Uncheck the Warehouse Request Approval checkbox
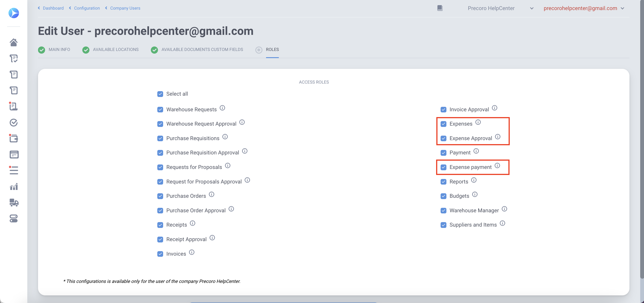The image size is (644, 303). click(160, 124)
